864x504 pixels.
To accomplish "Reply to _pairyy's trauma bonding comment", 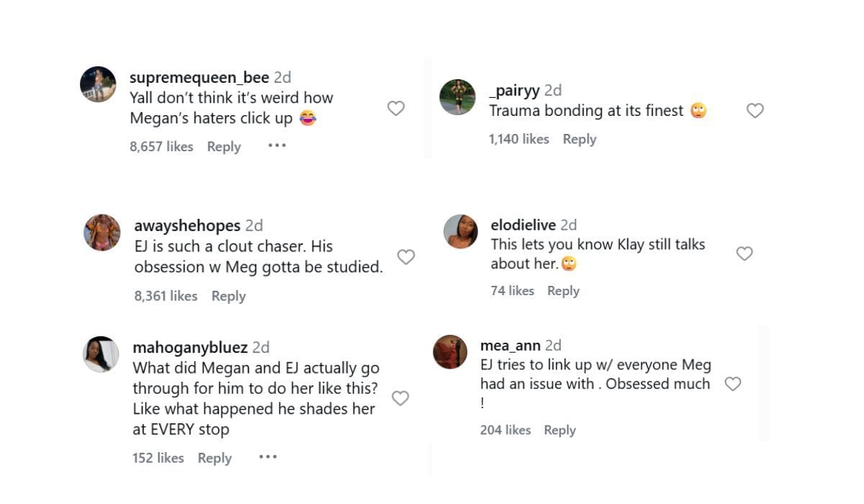I will (x=580, y=139).
